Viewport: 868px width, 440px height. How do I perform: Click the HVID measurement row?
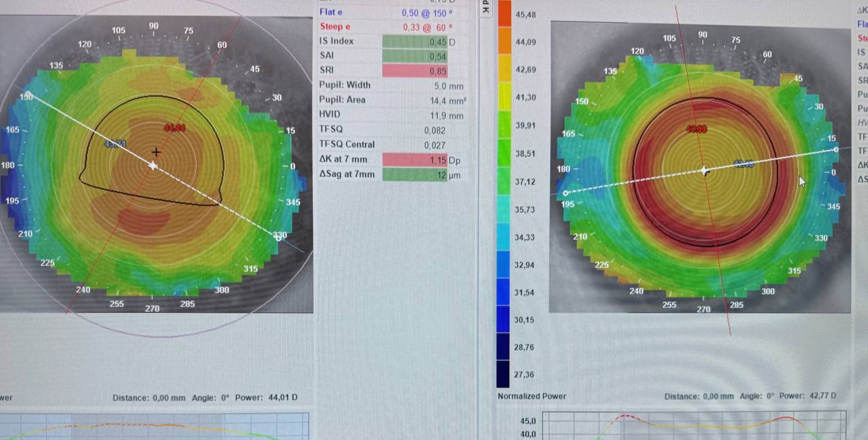pos(392,115)
